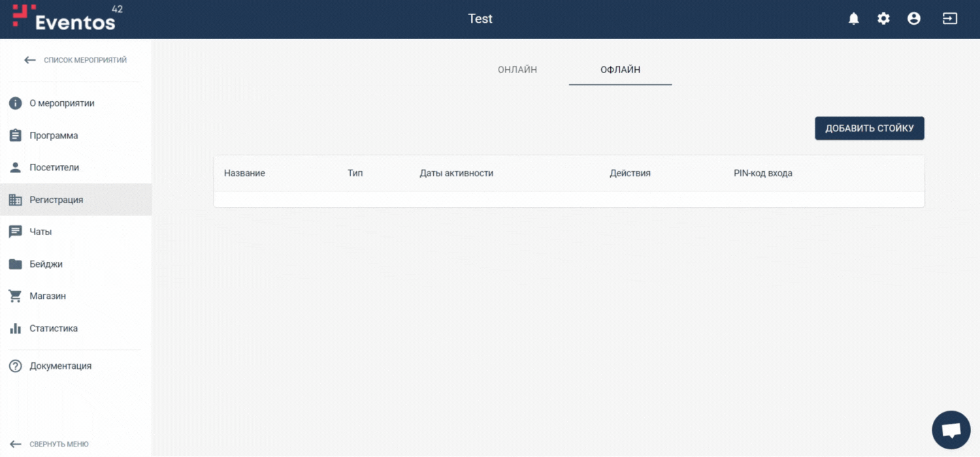Select the ОФЛАЙН tab

point(620,70)
